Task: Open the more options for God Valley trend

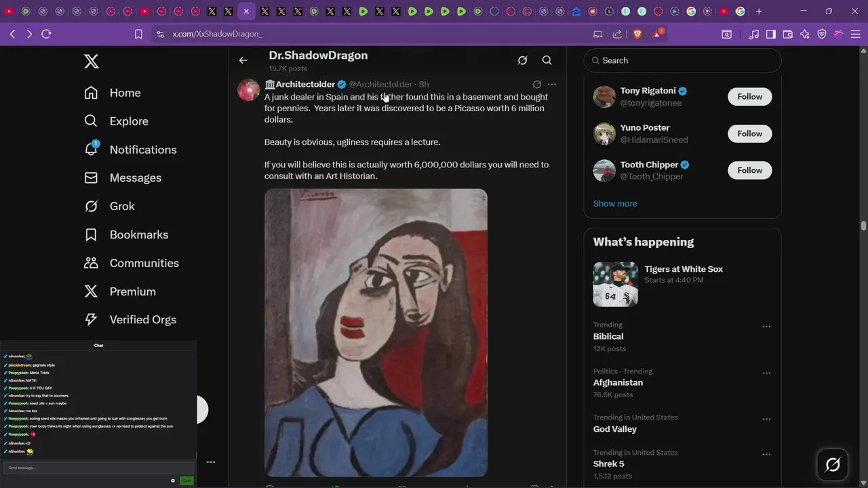Action: pyautogui.click(x=766, y=420)
